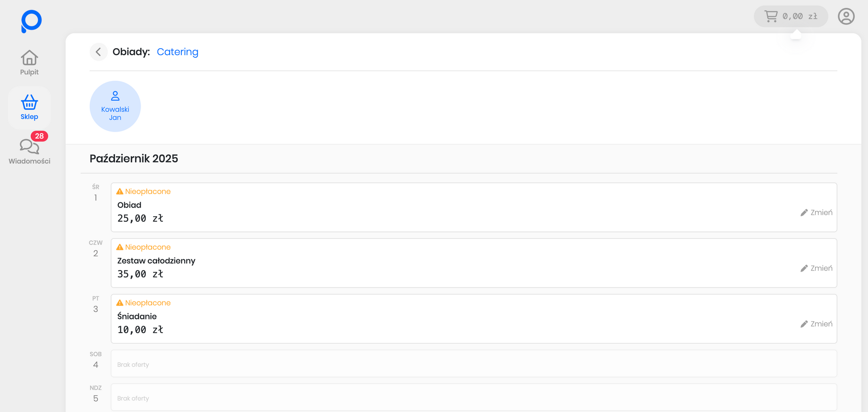Image resolution: width=868 pixels, height=412 pixels.
Task: Open Wiadomości messages
Action: point(30,152)
